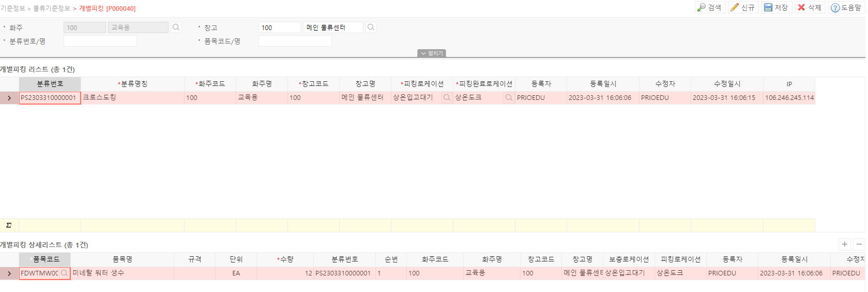Screen dimensions: 868x292
Task: Click the 물류기준정보 breadcrumb
Action: (x=52, y=9)
